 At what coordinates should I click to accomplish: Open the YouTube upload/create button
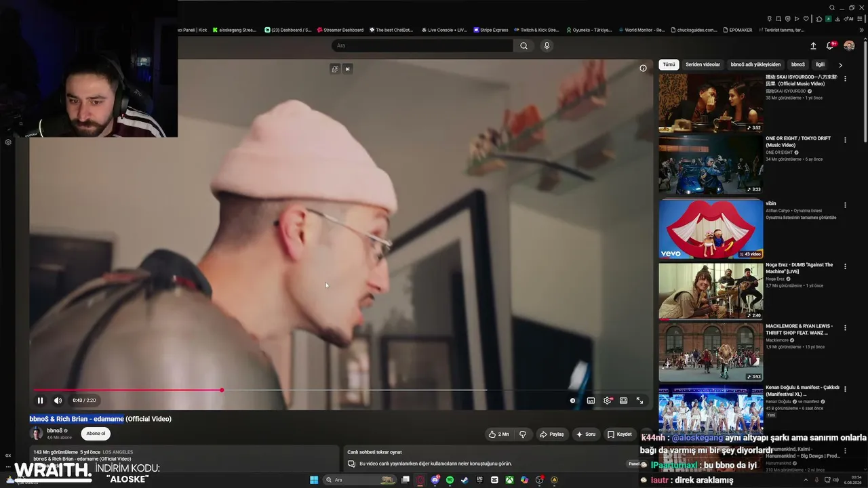click(x=813, y=45)
